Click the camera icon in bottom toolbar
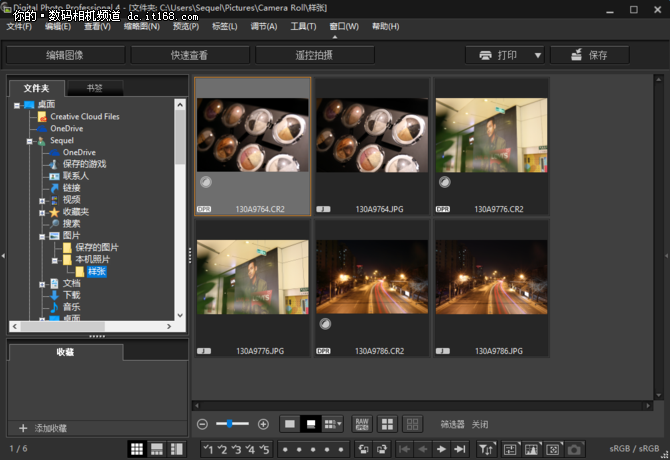The width and height of the screenshot is (670, 460). click(574, 449)
